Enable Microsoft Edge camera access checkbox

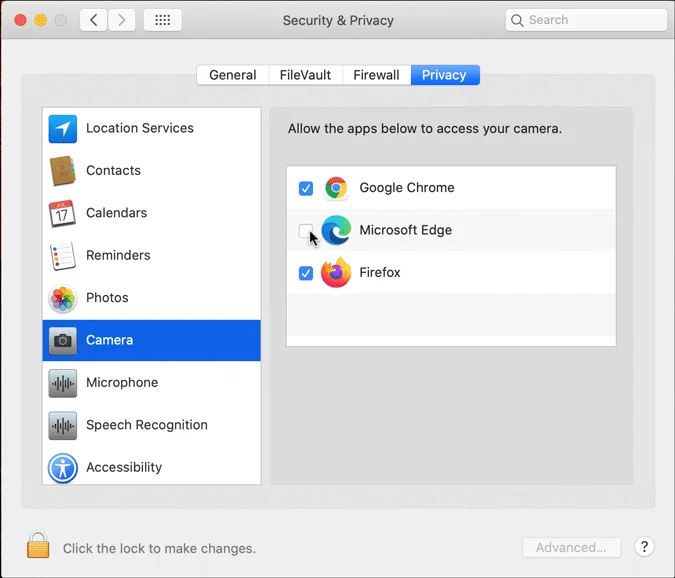[x=306, y=231]
